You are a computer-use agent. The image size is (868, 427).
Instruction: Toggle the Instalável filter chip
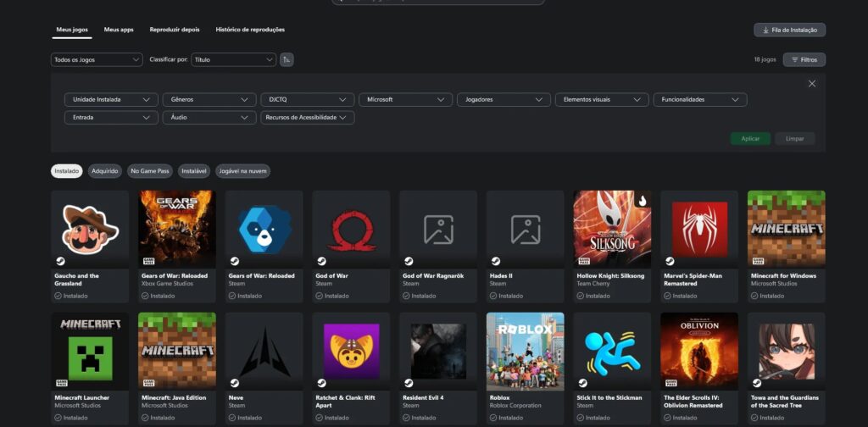point(194,171)
